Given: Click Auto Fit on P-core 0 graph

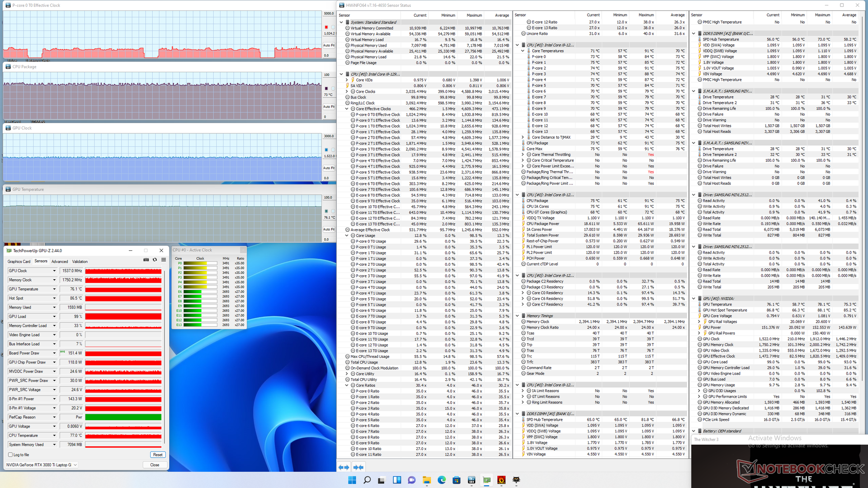Looking at the screenshot, I should [x=329, y=45].
